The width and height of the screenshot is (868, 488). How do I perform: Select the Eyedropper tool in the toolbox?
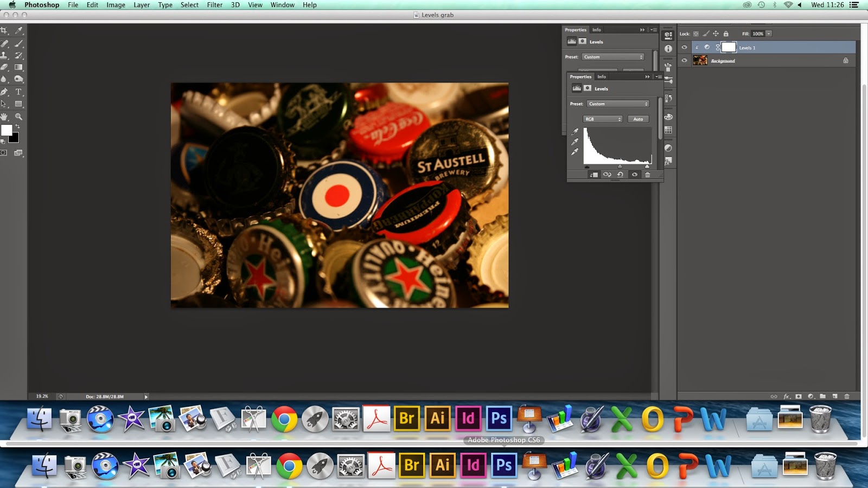(x=18, y=30)
